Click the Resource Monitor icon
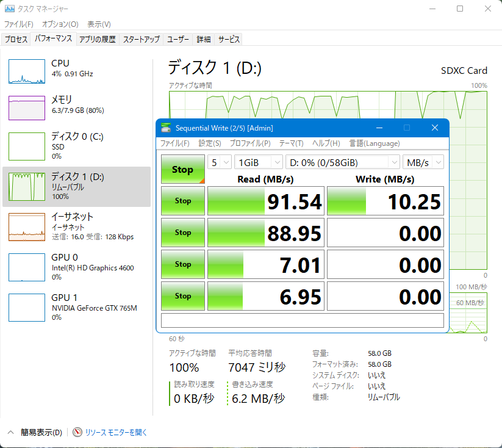Viewport: 502px width, 448px height. click(x=77, y=432)
